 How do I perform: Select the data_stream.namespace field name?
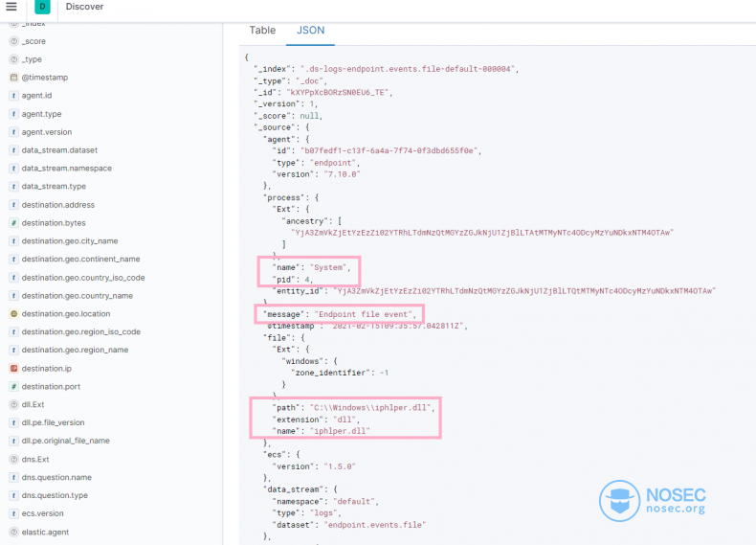pos(67,168)
